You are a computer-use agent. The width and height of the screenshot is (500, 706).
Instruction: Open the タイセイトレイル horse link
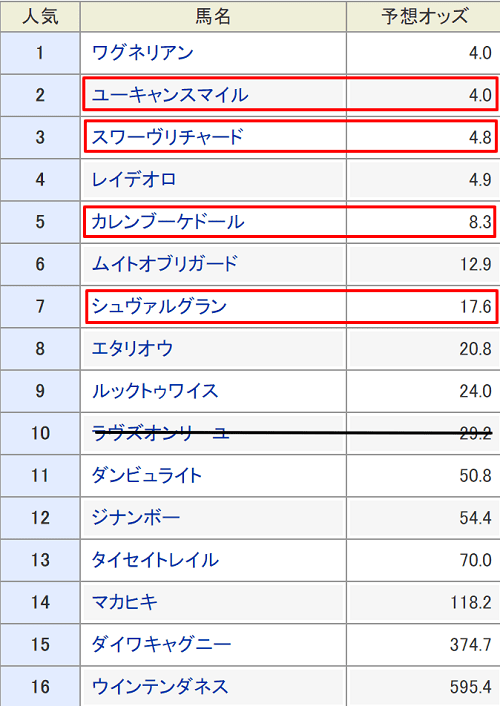click(x=155, y=560)
